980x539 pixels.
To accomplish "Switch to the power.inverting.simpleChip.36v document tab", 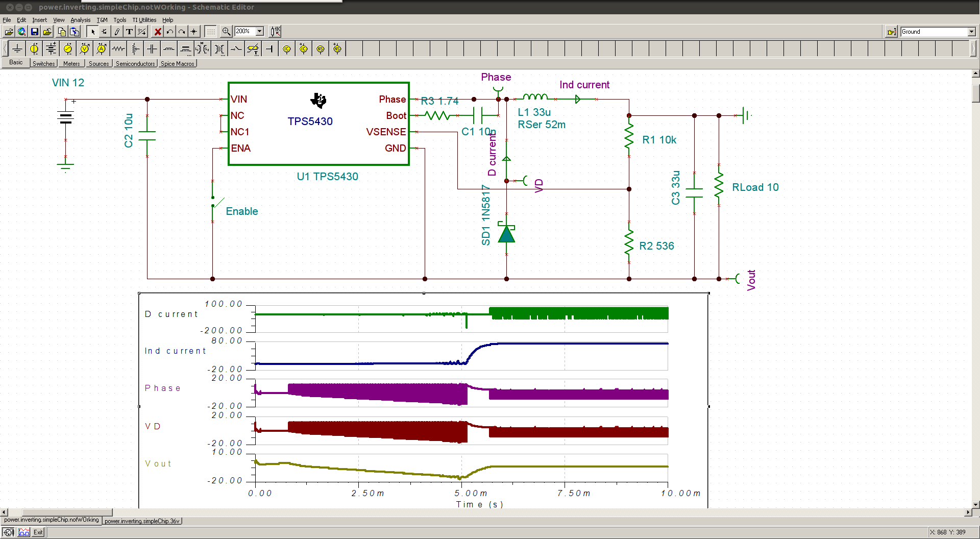I will tap(142, 521).
